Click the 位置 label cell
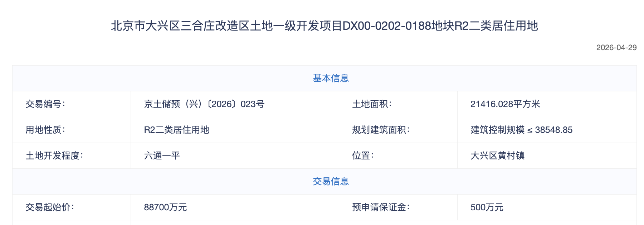 coord(363,156)
